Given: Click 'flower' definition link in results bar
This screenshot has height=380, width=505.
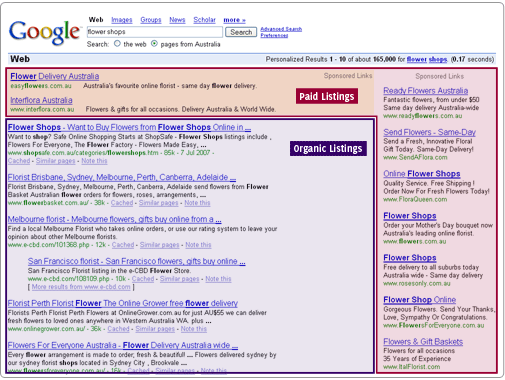Looking at the screenshot, I should 416,59.
